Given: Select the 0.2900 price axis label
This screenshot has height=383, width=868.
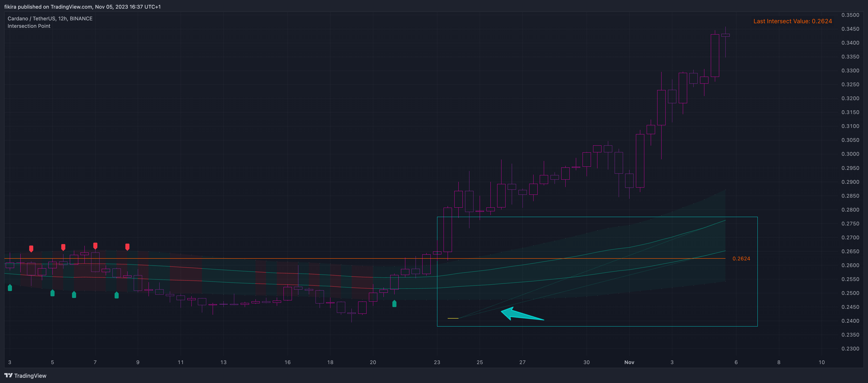Looking at the screenshot, I should pyautogui.click(x=850, y=182).
